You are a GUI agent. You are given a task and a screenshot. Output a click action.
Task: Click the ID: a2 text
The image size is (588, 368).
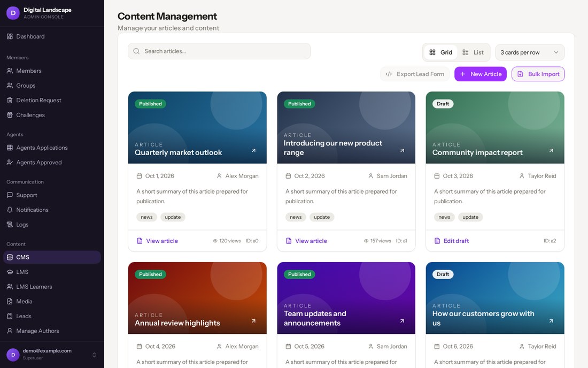coord(550,241)
